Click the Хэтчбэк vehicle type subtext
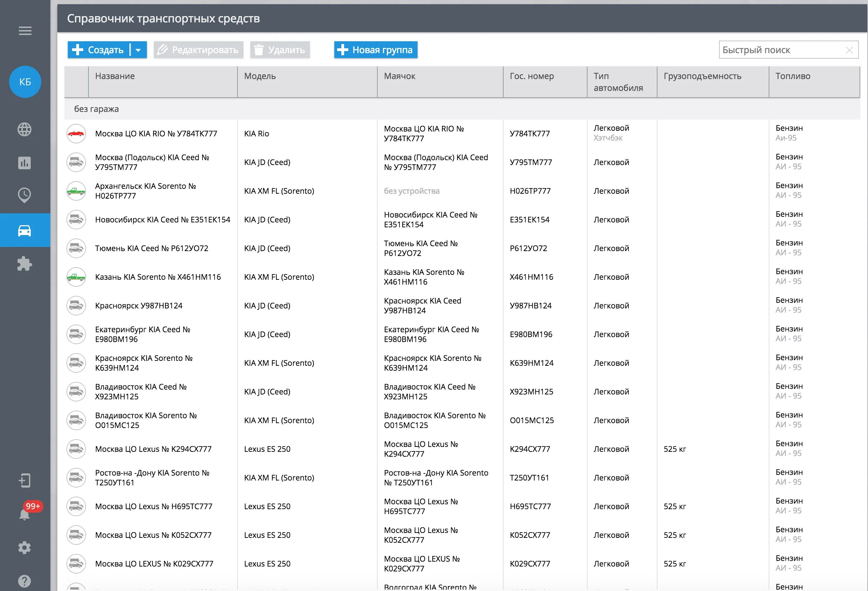Viewport: 868px width, 591px height. [x=608, y=138]
